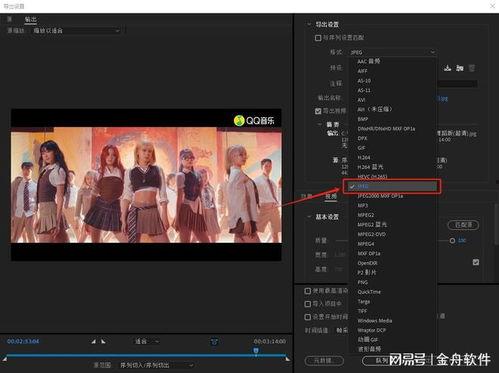Select the checked JPEG format entry
Screen dimensions: 499x373
click(x=392, y=186)
